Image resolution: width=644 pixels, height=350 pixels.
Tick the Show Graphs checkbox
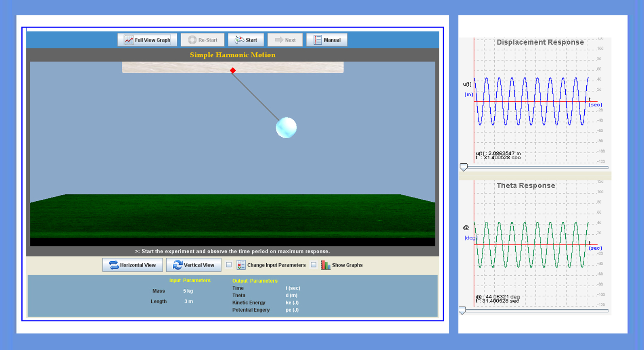pyautogui.click(x=314, y=265)
